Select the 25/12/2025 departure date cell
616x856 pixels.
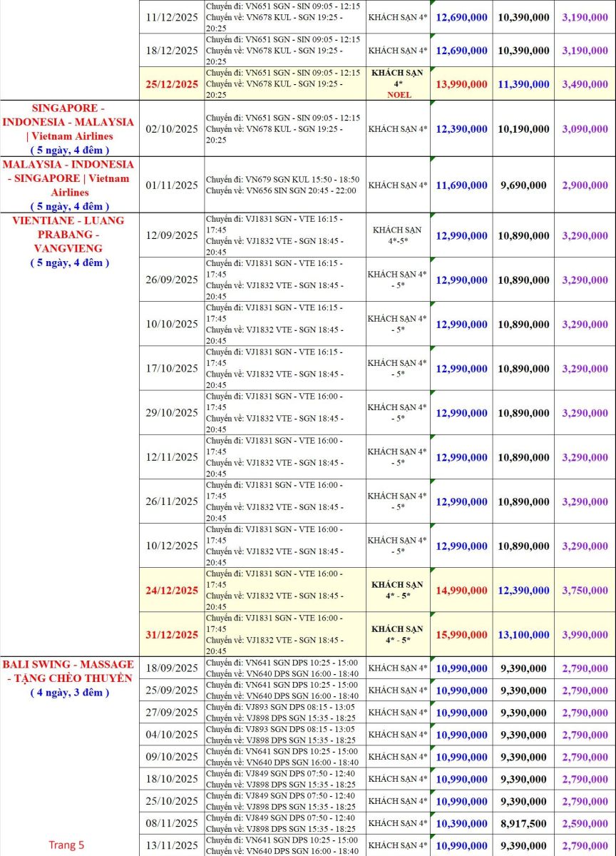[x=172, y=84]
